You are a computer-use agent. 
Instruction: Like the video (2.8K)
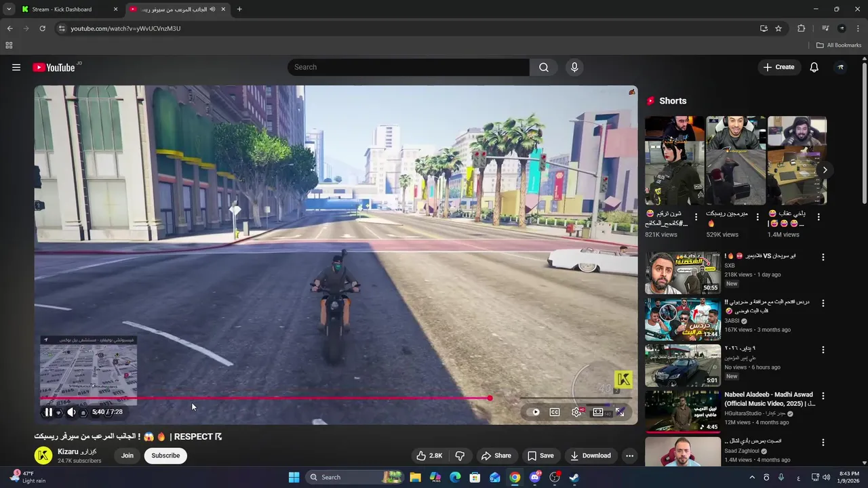[429, 455]
